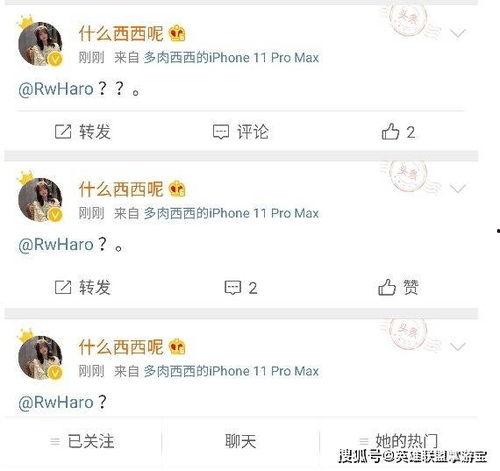Open avatar of the second post author
500x471 pixels.
coord(40,199)
